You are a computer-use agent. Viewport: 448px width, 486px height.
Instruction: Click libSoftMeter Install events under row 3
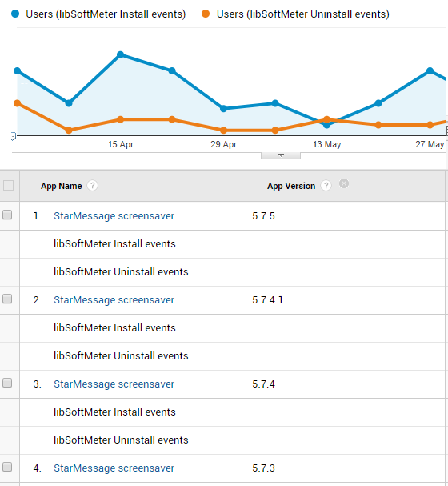point(114,412)
